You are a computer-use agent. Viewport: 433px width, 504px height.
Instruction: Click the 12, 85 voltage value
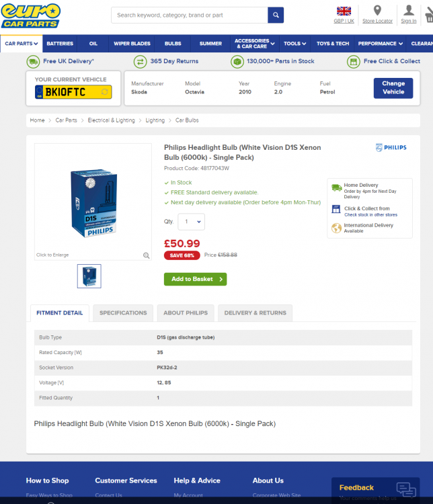pyautogui.click(x=164, y=383)
